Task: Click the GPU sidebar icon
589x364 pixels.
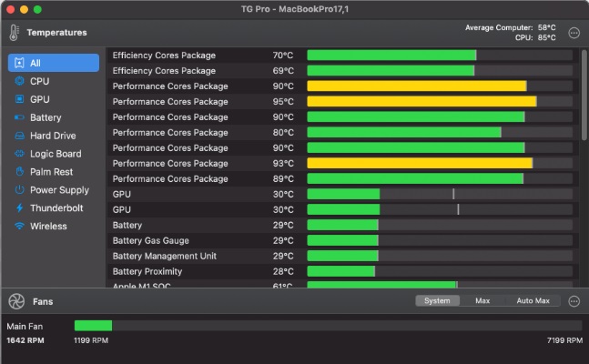Action: (x=19, y=99)
